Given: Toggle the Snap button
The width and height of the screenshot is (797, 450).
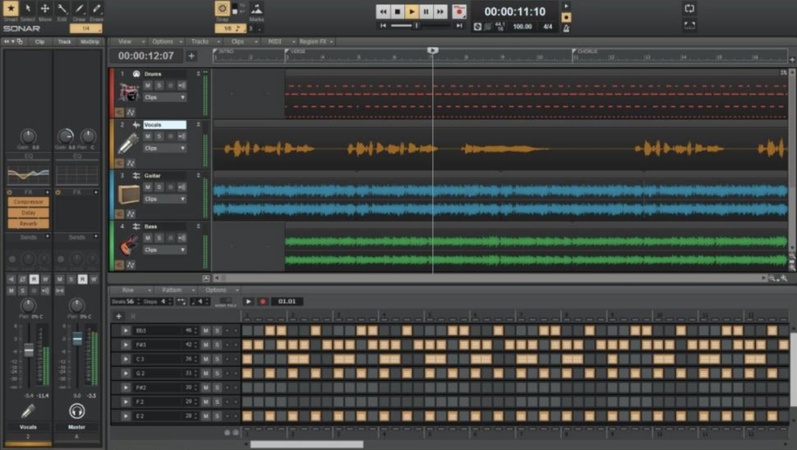Looking at the screenshot, I should pos(222,9).
